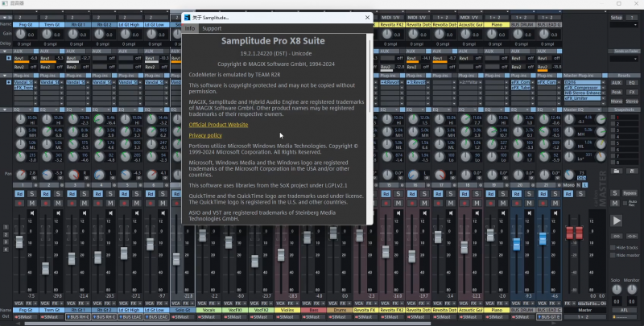This screenshot has width=644, height=326.
Task: Click the Monitor level knob
Action: tap(632, 290)
